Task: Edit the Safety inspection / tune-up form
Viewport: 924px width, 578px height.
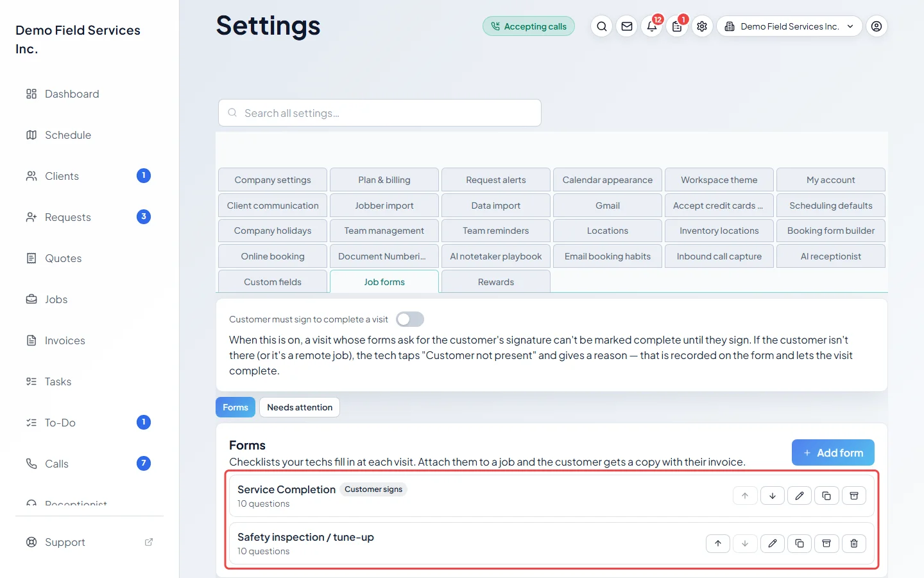Action: click(773, 543)
